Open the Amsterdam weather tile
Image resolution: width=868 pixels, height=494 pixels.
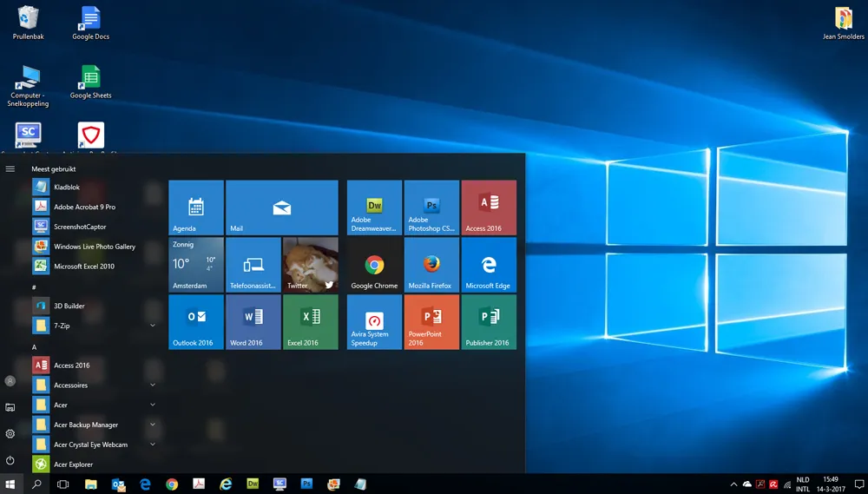tap(196, 265)
